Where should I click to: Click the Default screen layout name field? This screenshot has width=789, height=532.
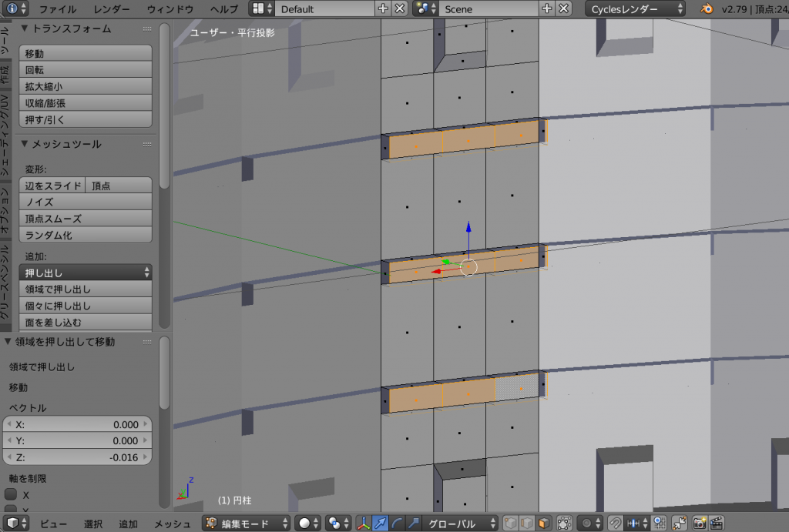click(x=324, y=9)
